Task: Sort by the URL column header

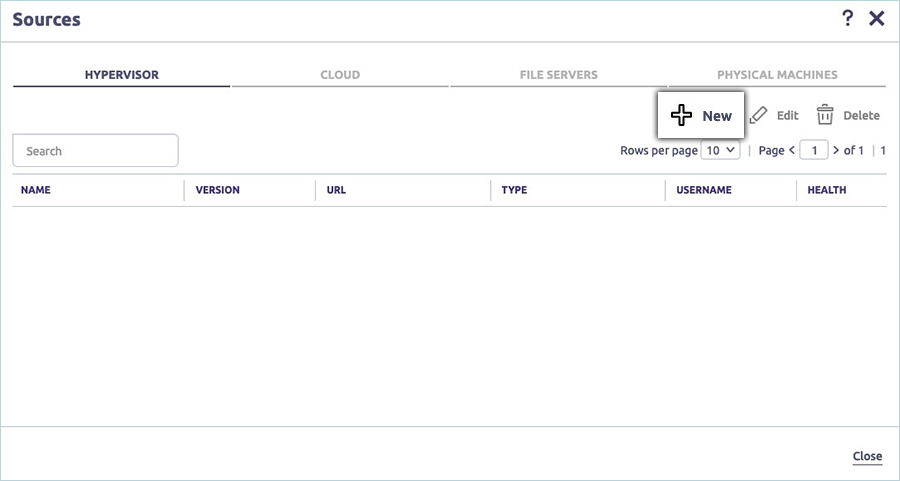Action: 336,190
